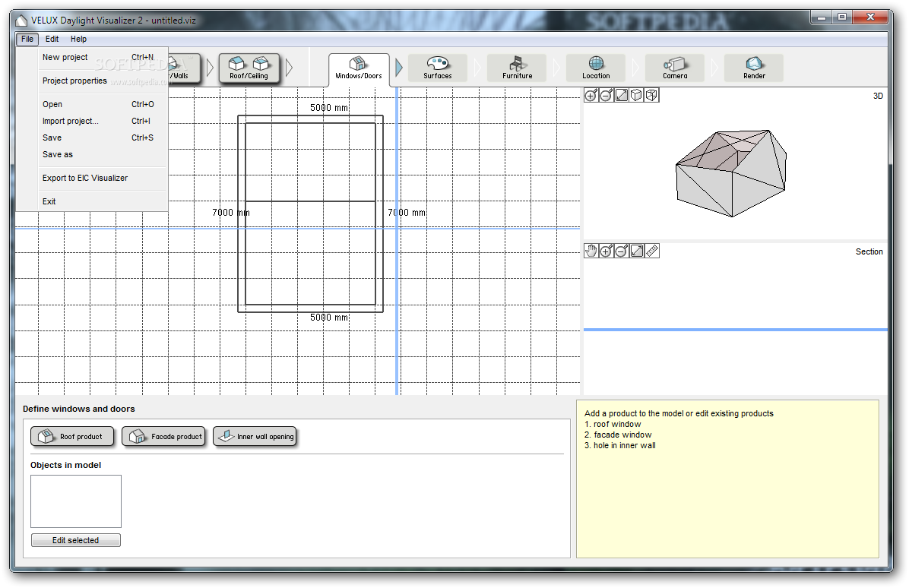
Task: Open the Edit menu
Action: [52, 39]
